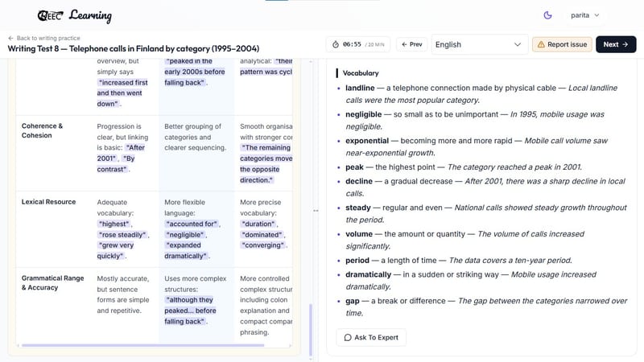Click the back arrow icon beside writing practice
This screenshot has width=644, height=362.
(10, 38)
